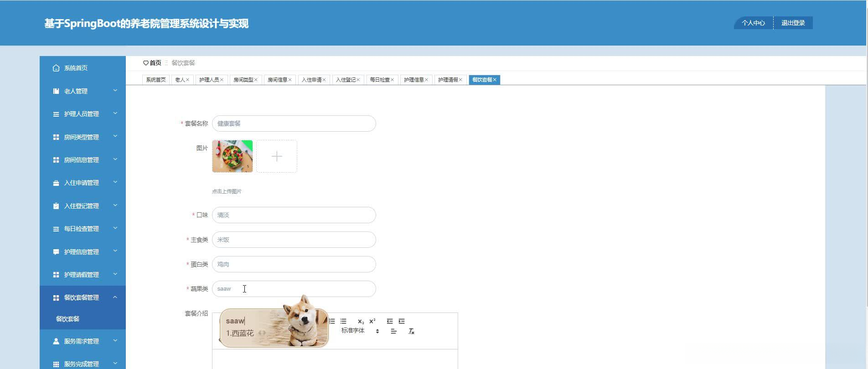
Task: Expand 服务需求管理 with its chevron
Action: [115, 340]
